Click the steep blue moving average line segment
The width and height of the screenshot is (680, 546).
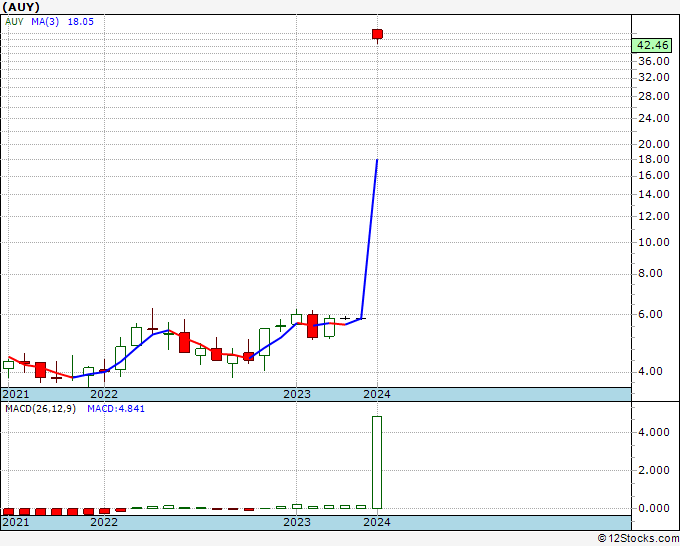click(369, 239)
